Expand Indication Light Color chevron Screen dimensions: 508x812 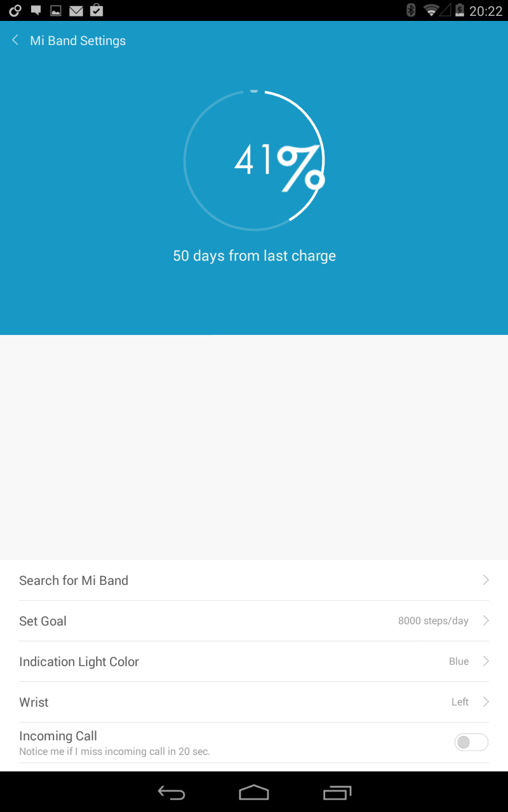click(486, 661)
